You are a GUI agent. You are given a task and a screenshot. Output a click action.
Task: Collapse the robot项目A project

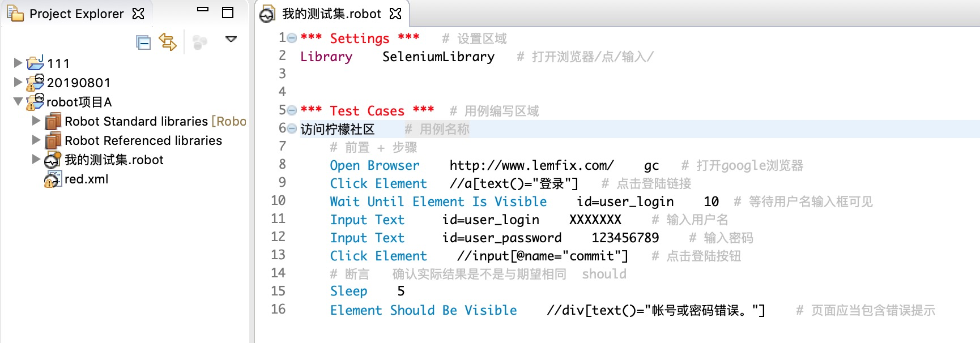click(x=18, y=101)
